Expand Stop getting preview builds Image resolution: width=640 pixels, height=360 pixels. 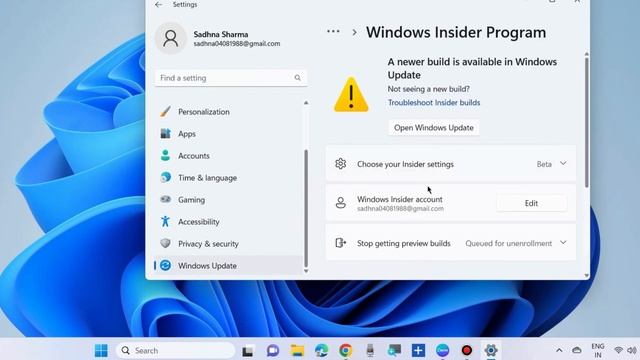pos(451,243)
